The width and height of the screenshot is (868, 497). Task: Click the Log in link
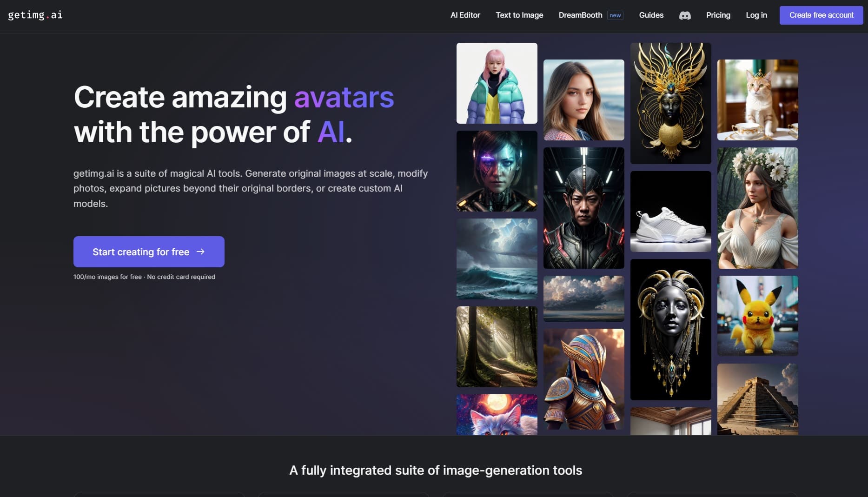point(756,15)
